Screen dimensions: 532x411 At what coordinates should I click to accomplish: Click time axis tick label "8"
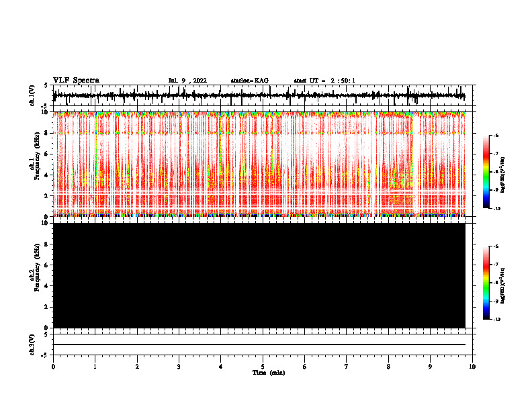click(388, 367)
